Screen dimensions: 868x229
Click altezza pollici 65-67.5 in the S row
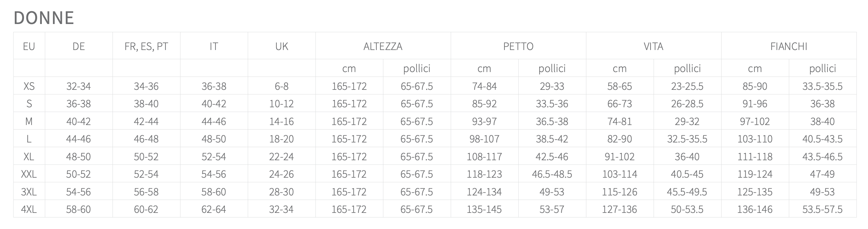(417, 104)
